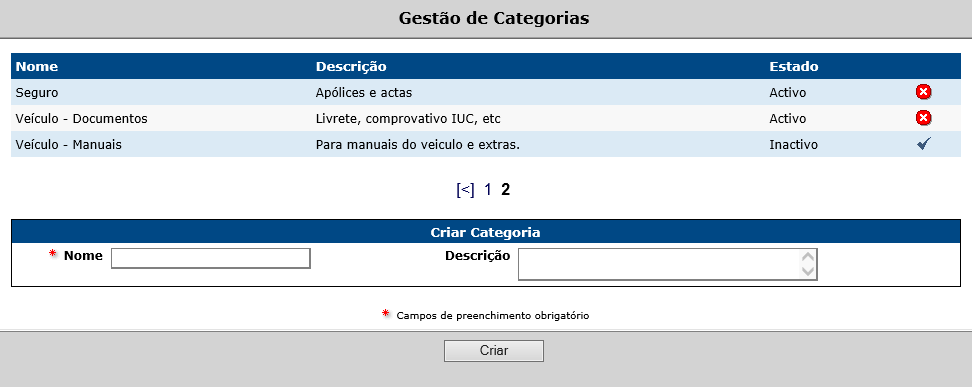Click the Descrição column header

[351, 66]
